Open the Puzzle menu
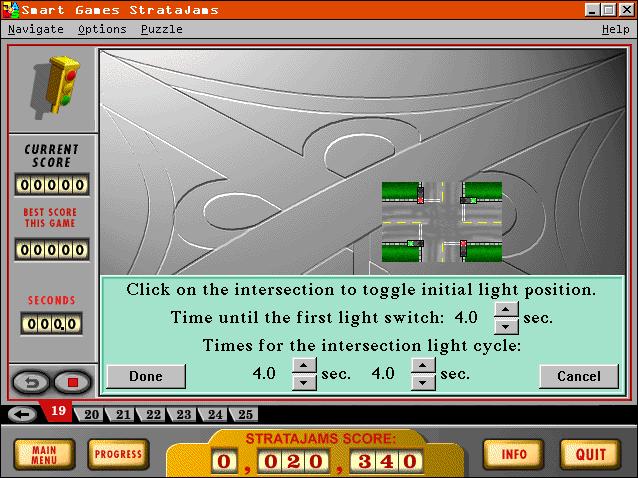638x478 pixels. point(162,29)
